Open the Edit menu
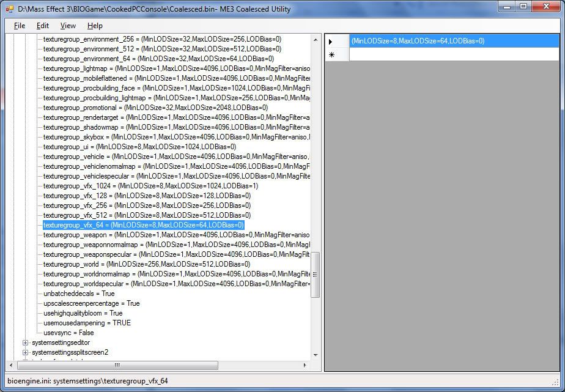Screen dimensions: 565x392 43,26
